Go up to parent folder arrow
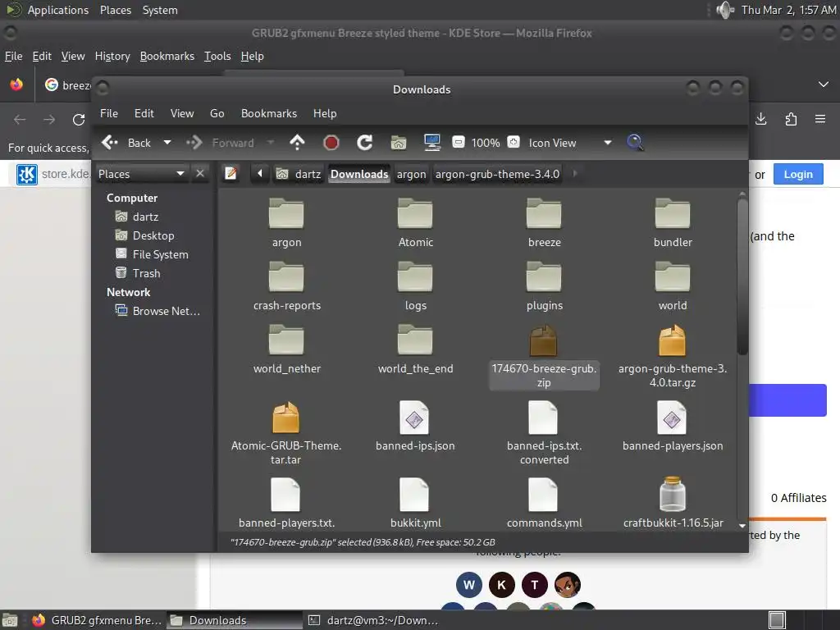The width and height of the screenshot is (840, 630). pyautogui.click(x=297, y=143)
